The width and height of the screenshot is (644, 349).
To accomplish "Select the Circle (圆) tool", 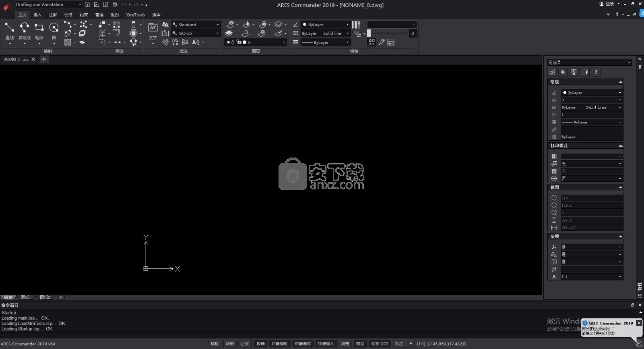I will [54, 31].
